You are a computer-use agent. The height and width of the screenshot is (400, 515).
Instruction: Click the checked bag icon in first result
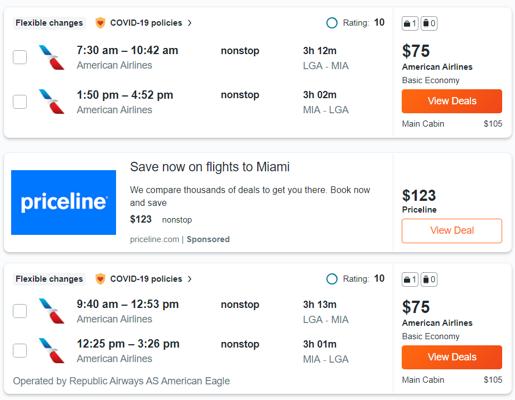click(x=429, y=23)
